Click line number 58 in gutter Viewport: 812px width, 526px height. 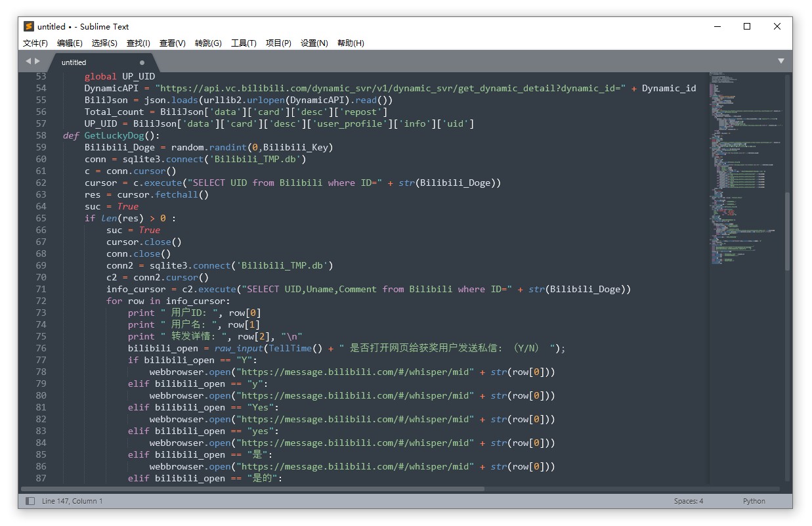pos(41,135)
